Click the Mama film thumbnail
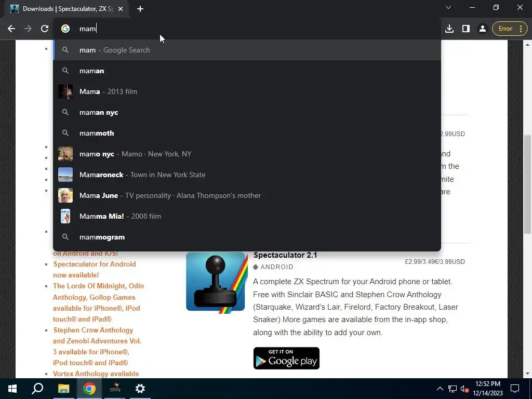 point(65,91)
